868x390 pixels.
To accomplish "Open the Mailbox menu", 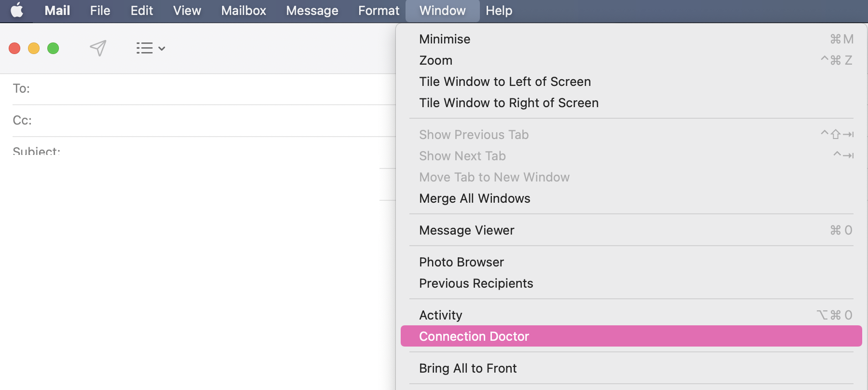I will point(243,11).
